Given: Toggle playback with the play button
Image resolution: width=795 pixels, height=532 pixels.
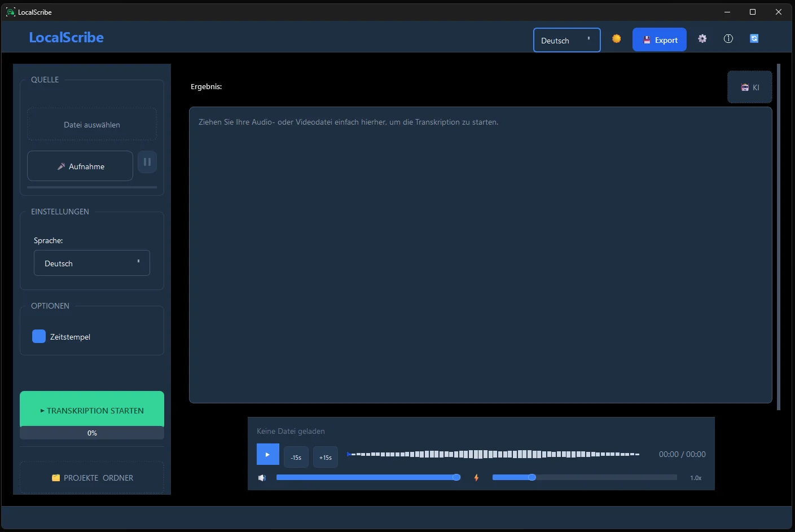Looking at the screenshot, I should (267, 454).
